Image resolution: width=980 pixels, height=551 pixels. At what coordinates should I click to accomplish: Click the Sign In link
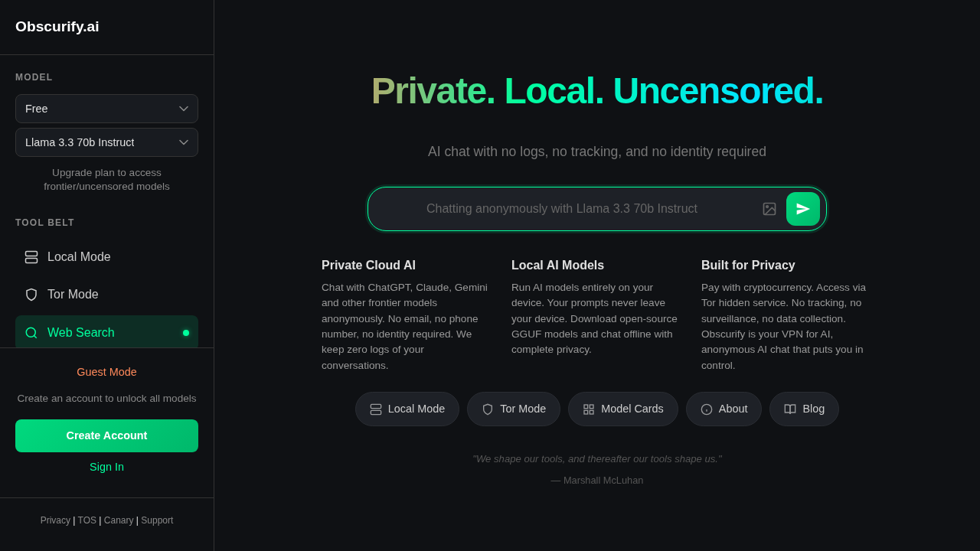pyautogui.click(x=106, y=467)
